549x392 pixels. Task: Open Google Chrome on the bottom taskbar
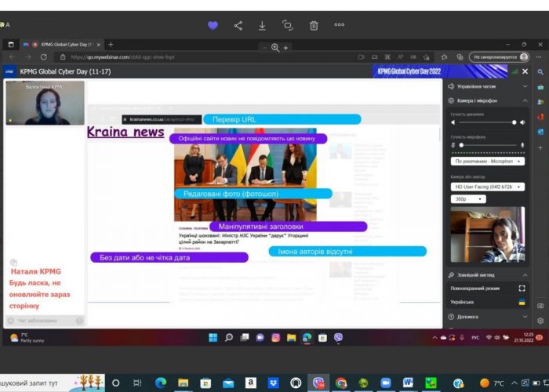(x=341, y=383)
